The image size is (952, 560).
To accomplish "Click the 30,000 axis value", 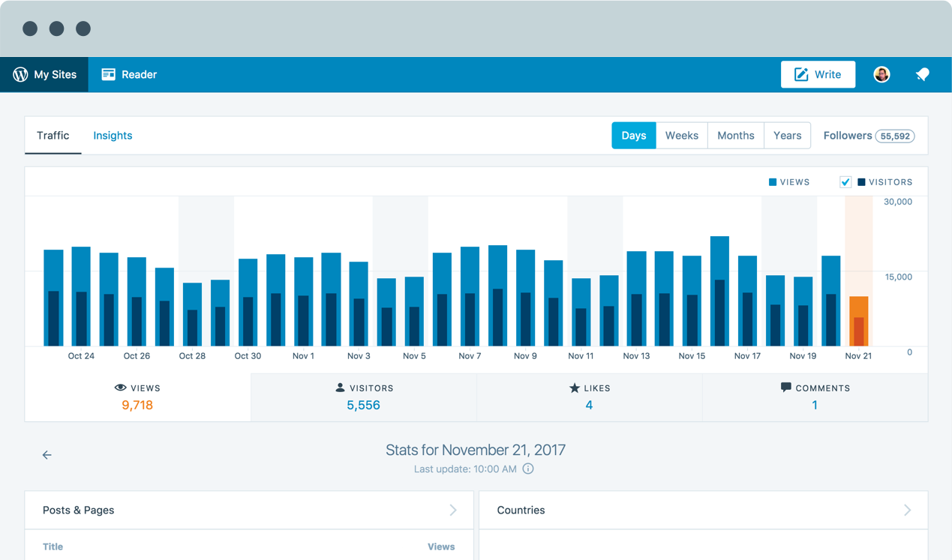I will point(898,202).
